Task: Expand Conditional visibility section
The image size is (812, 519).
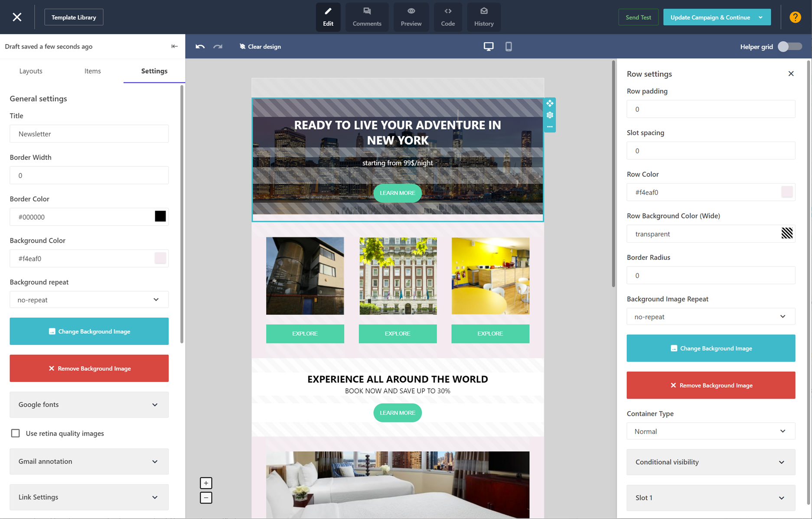Action: (711, 462)
